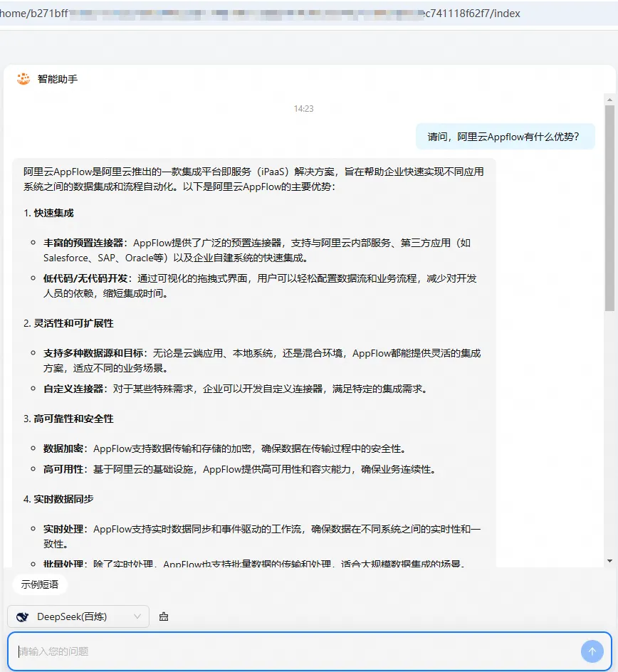618x672 pixels.
Task: Click the chat scrollbar down arrow
Action: tap(609, 561)
